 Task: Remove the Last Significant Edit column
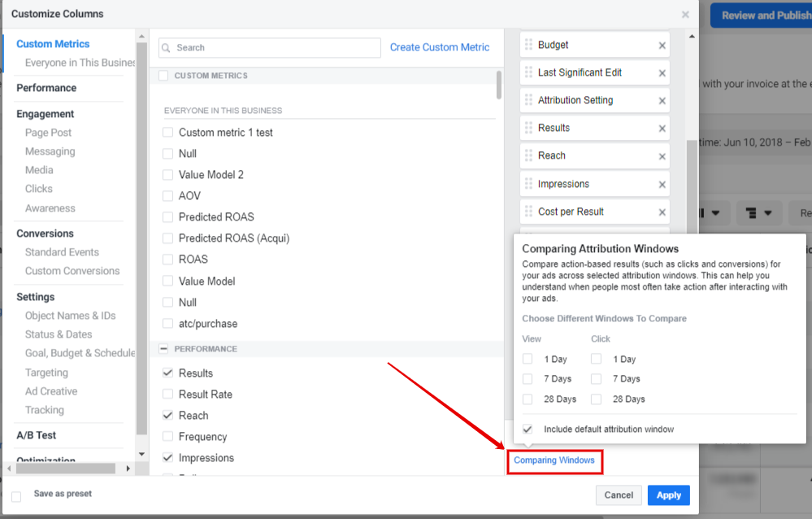coord(662,73)
